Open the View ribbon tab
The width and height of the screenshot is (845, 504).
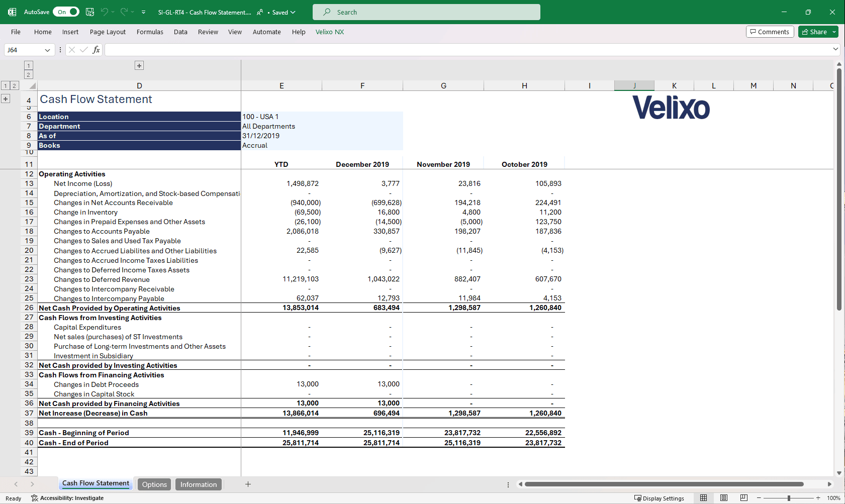[x=235, y=32]
